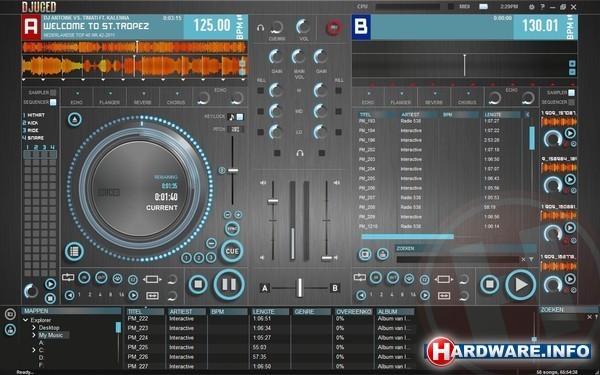Toggle the SAMPLER checkbox on deck A

pyautogui.click(x=53, y=93)
